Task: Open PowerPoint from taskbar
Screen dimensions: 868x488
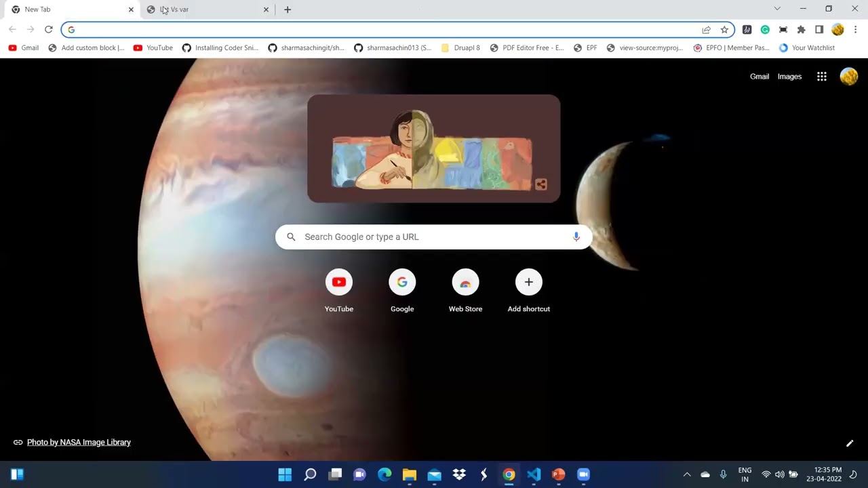Action: coord(559,474)
